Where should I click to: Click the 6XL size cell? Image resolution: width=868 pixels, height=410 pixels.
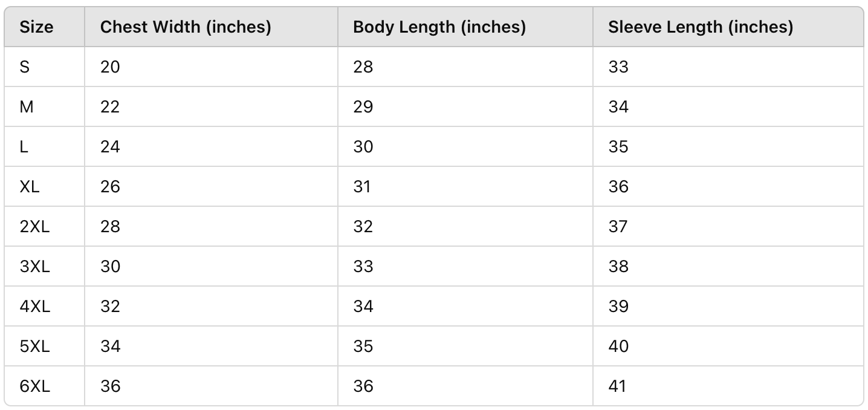tap(35, 386)
